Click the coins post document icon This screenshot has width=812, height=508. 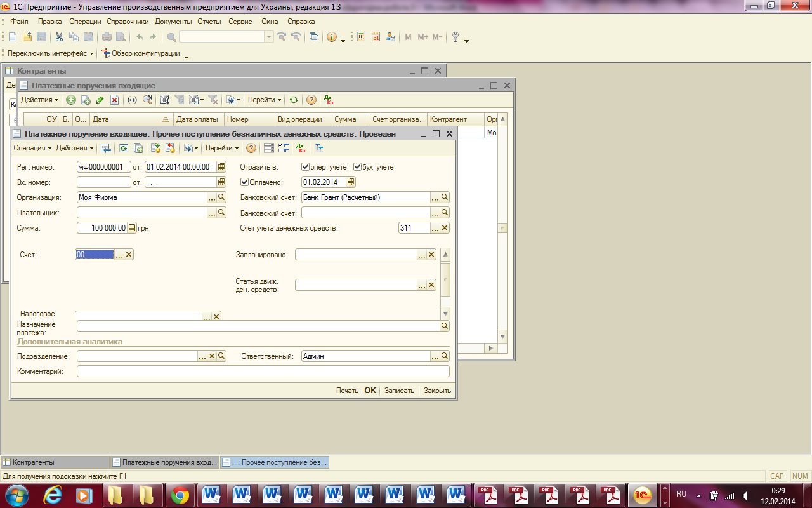tap(155, 148)
